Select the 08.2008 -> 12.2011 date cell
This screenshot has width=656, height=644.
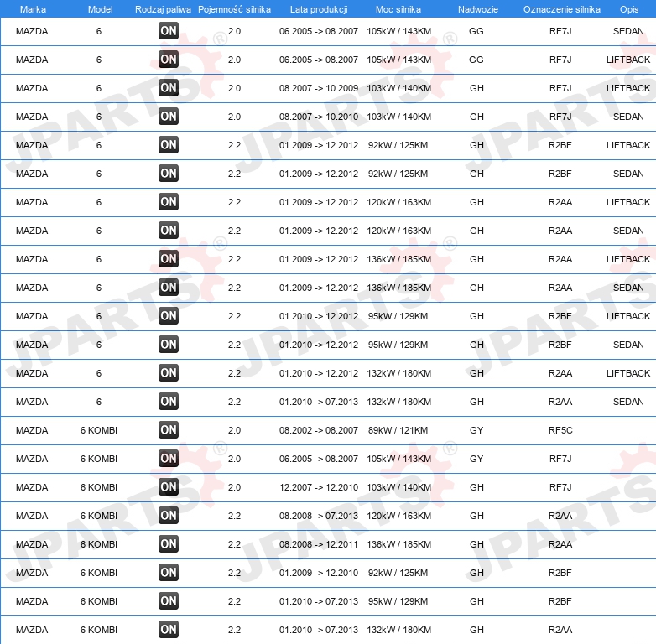click(x=319, y=544)
